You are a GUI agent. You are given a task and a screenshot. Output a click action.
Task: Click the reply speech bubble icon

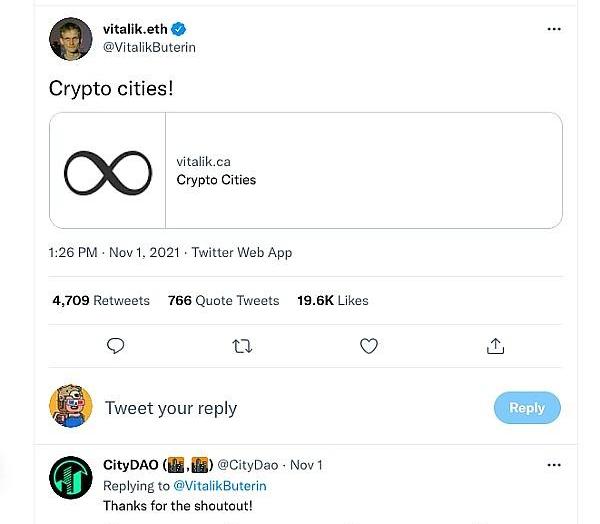(116, 346)
